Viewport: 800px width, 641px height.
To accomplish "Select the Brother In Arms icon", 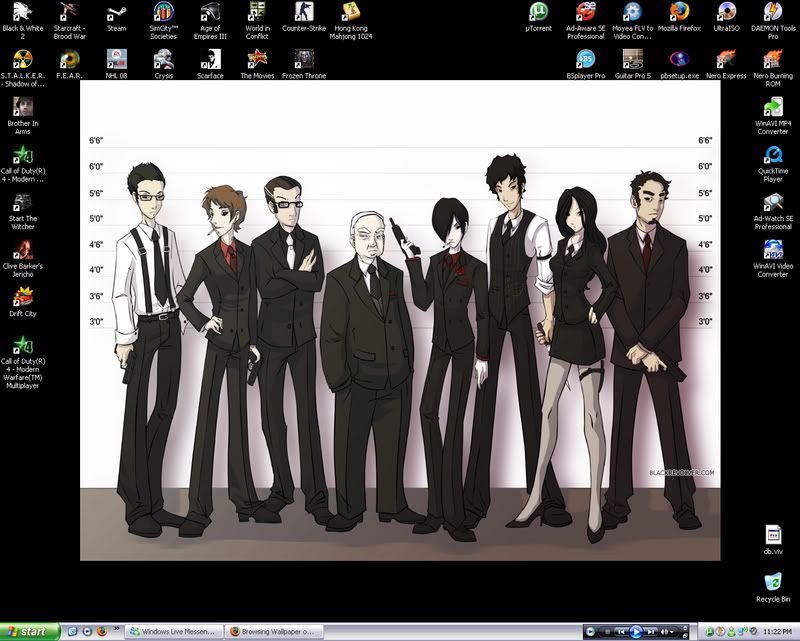I will [22, 115].
